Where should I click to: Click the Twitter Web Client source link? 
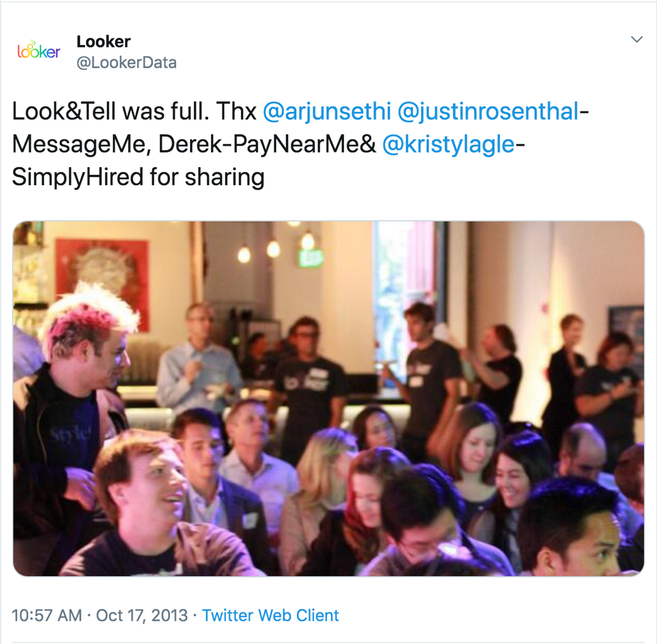[x=270, y=615]
